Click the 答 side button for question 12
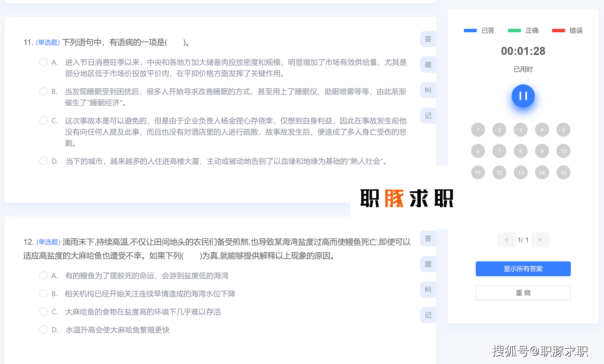The height and width of the screenshot is (364, 604). pyautogui.click(x=428, y=238)
